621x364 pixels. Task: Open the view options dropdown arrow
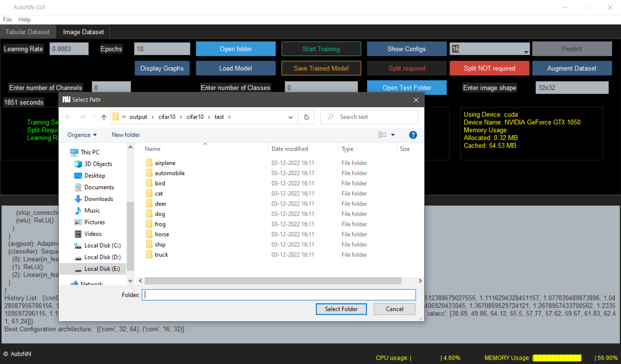393,135
